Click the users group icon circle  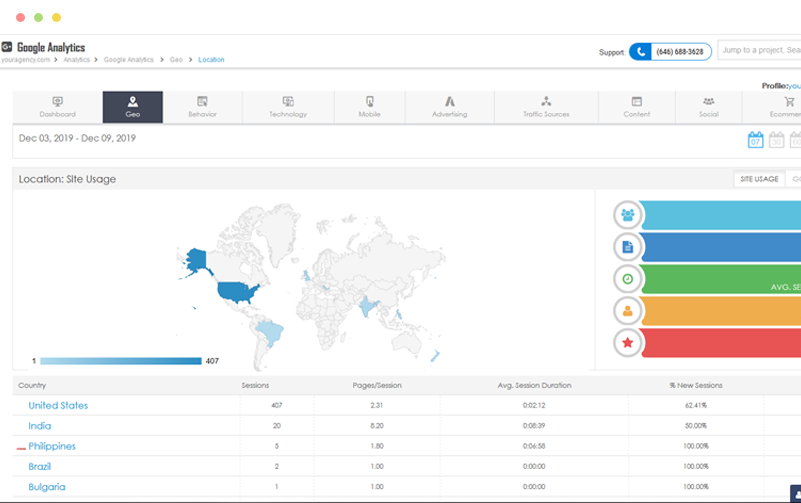click(x=627, y=215)
